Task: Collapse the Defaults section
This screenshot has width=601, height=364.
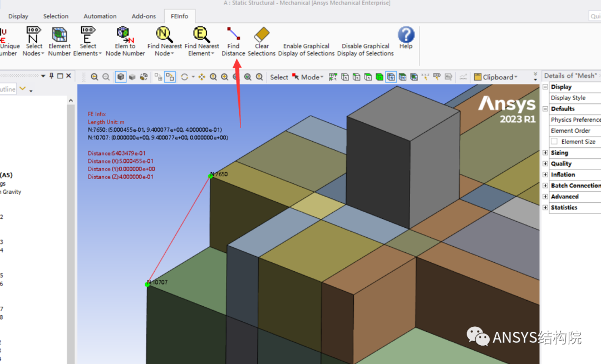Action: pyautogui.click(x=545, y=109)
